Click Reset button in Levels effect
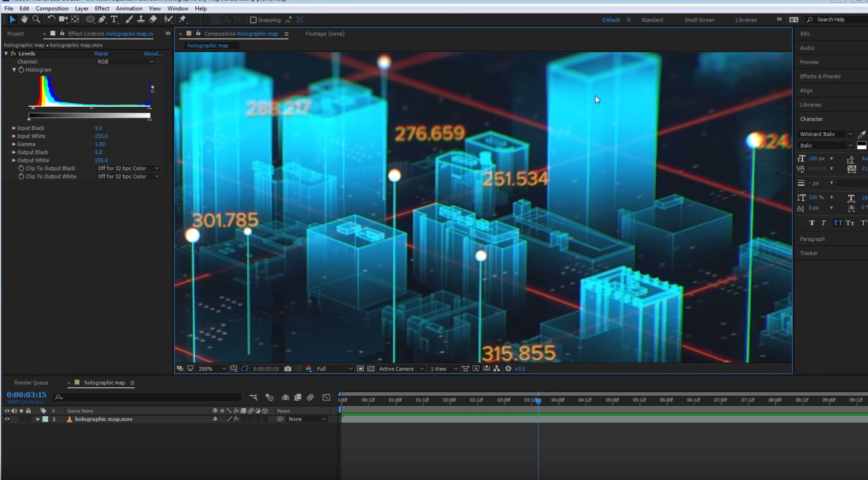868x480 pixels. click(101, 53)
